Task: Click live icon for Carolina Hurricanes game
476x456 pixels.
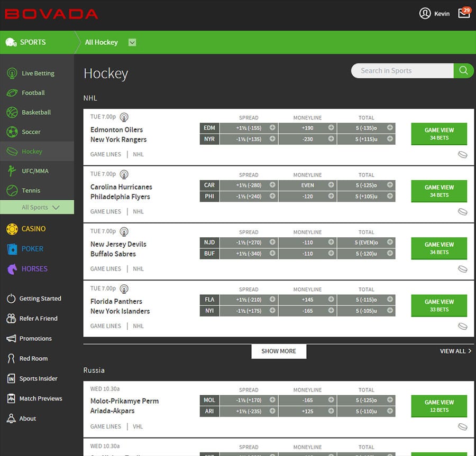Action: [x=124, y=174]
